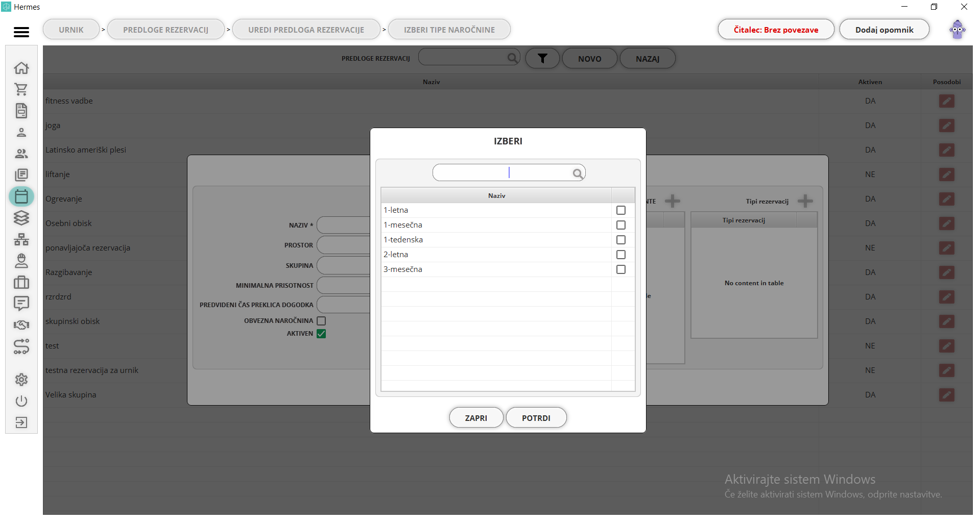Open the documents sidebar icon
The image size is (980, 524).
pyautogui.click(x=21, y=111)
